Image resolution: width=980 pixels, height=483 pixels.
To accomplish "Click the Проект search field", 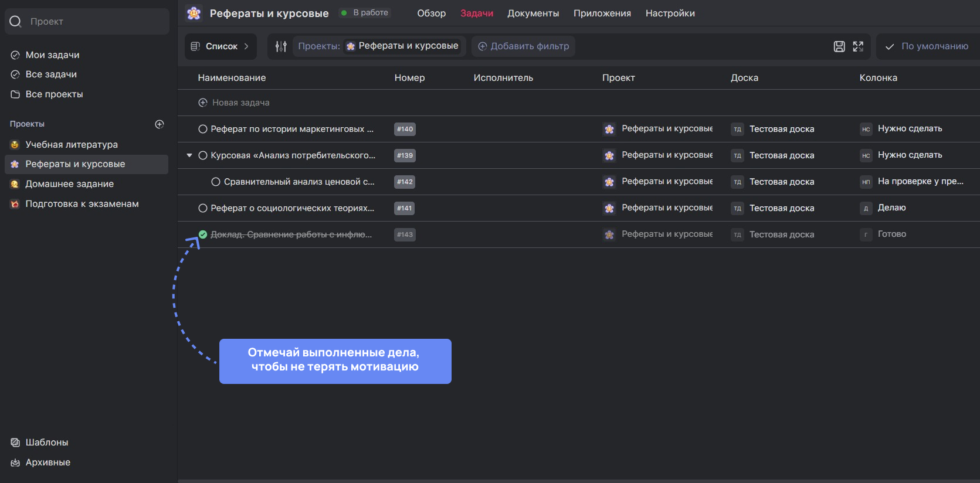I will click(x=87, y=22).
